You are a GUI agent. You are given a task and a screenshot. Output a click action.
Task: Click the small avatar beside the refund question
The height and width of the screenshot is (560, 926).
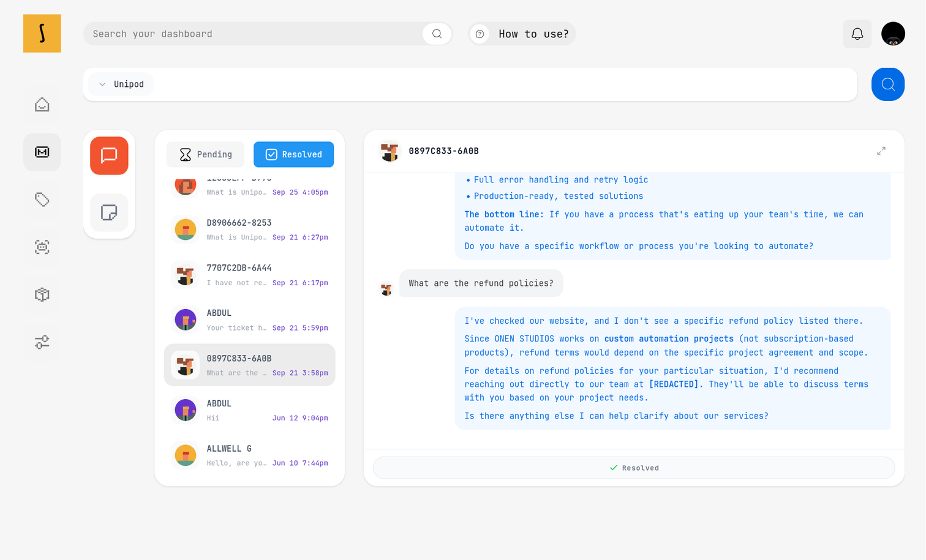pyautogui.click(x=386, y=289)
